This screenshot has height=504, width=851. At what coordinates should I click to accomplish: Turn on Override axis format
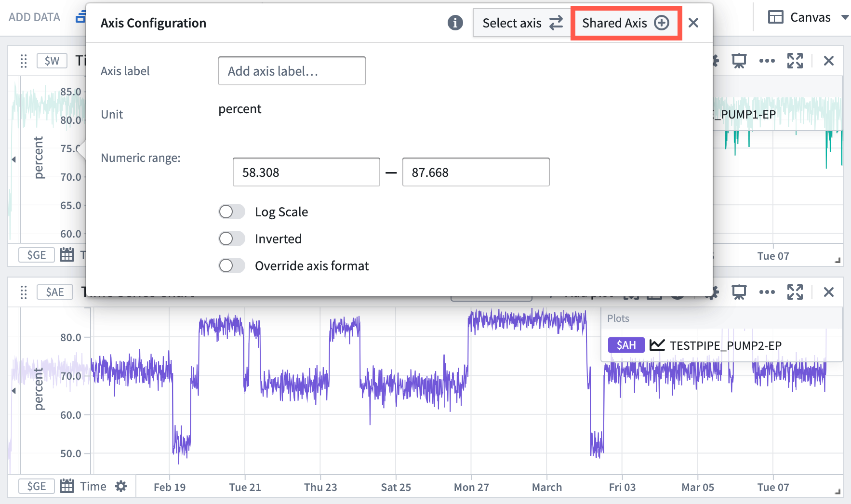(232, 265)
